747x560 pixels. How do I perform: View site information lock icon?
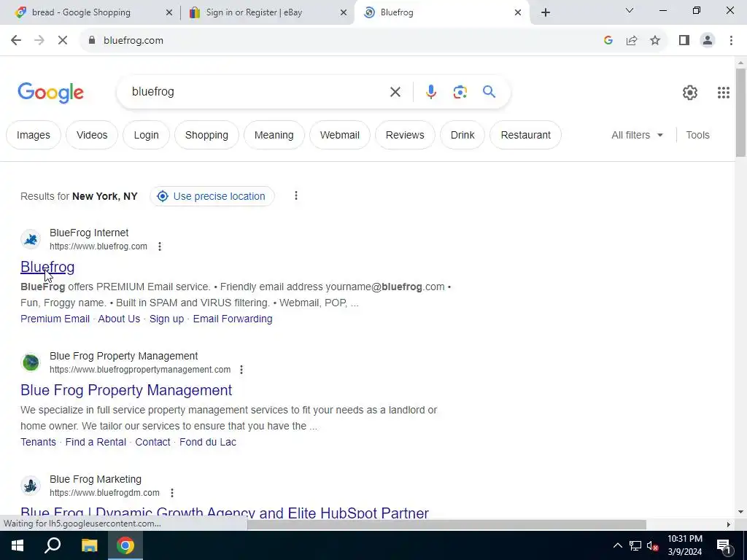pos(92,41)
